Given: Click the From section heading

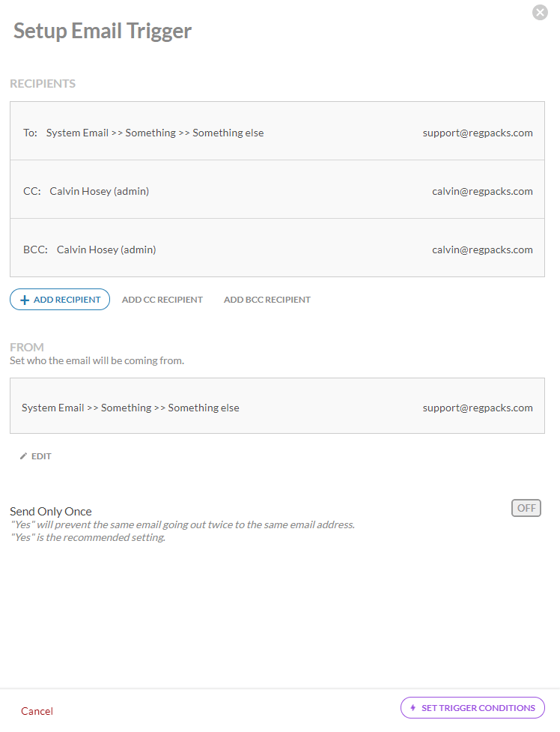Looking at the screenshot, I should (27, 348).
